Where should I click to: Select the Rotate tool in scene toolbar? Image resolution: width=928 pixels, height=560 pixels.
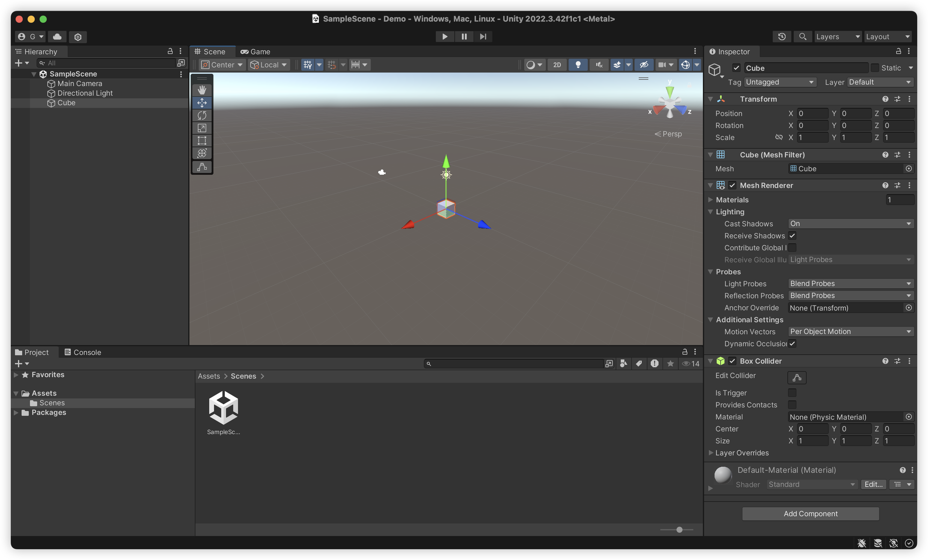(202, 115)
